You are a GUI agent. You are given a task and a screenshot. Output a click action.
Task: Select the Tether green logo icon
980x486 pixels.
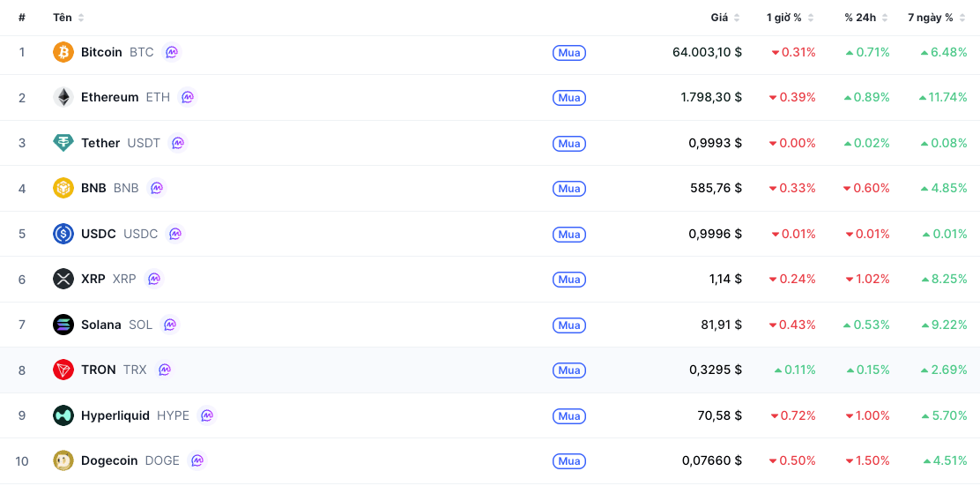63,143
